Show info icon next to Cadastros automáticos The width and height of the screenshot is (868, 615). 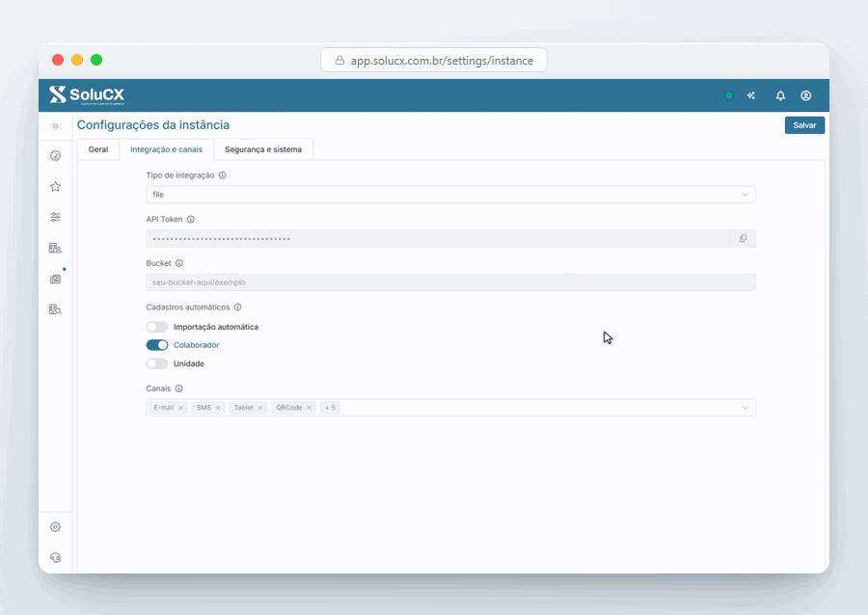click(x=237, y=307)
